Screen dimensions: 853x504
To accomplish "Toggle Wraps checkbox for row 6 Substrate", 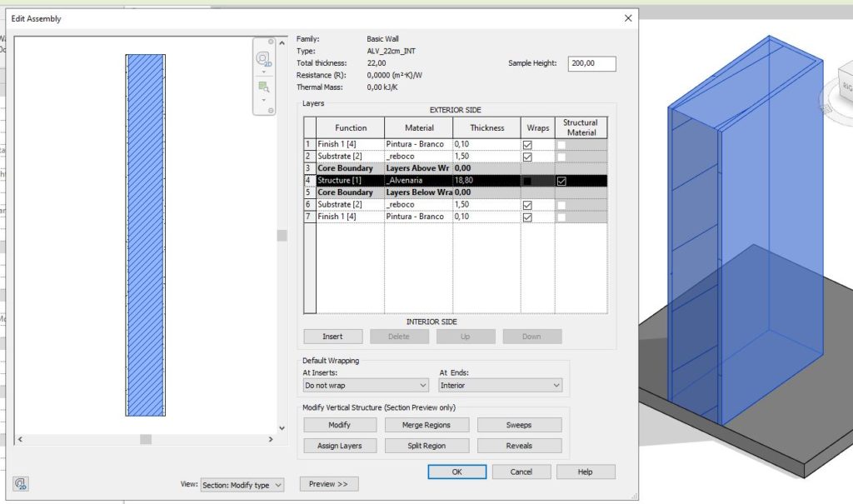I will tap(527, 205).
